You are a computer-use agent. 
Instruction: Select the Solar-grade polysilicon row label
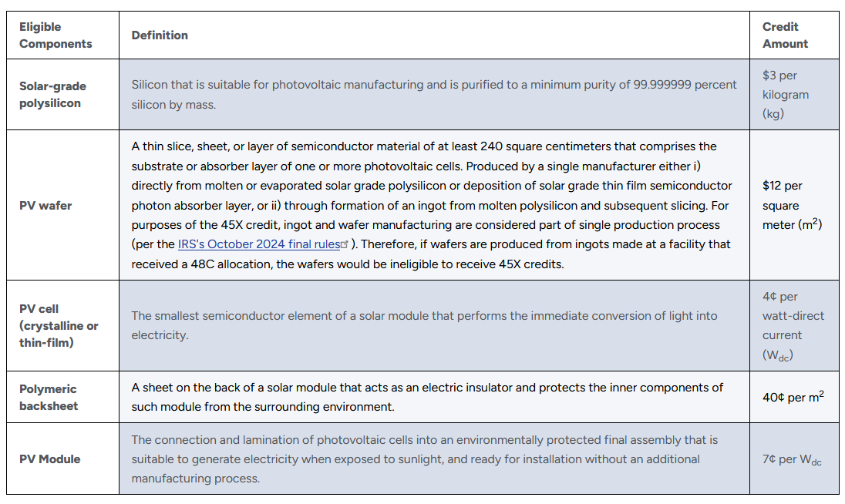pyautogui.click(x=52, y=95)
